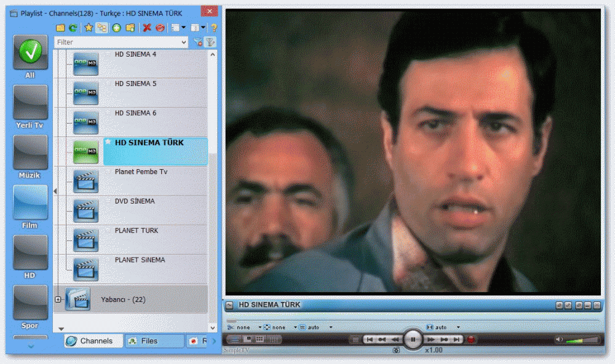Select the All category button
615x364 pixels.
tap(30, 57)
